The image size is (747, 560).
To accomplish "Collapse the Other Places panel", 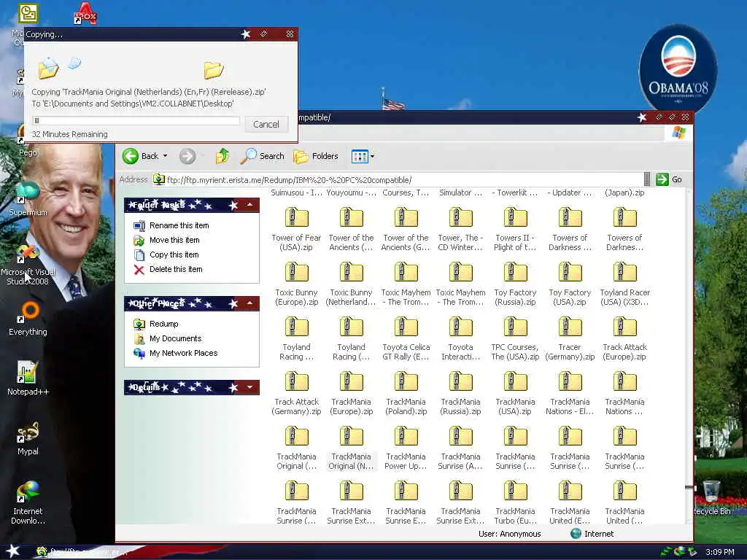I will 249,303.
